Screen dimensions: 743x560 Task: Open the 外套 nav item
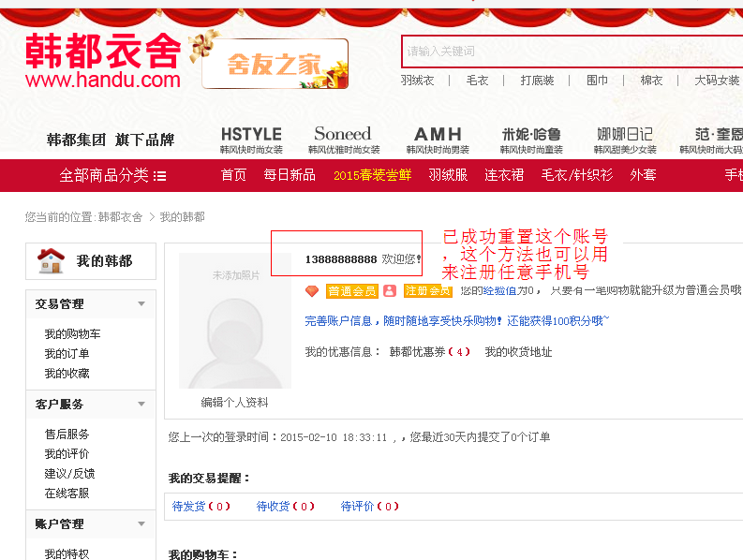click(643, 175)
